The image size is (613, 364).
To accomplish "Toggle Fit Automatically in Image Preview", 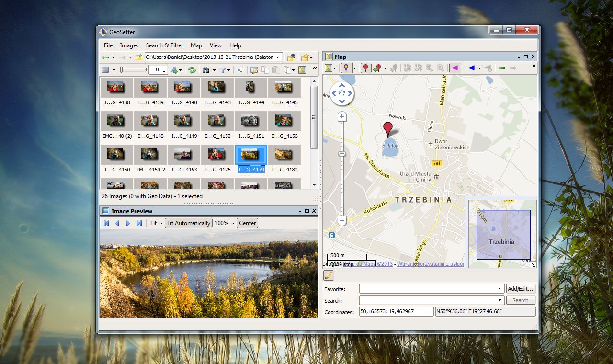I will (188, 223).
